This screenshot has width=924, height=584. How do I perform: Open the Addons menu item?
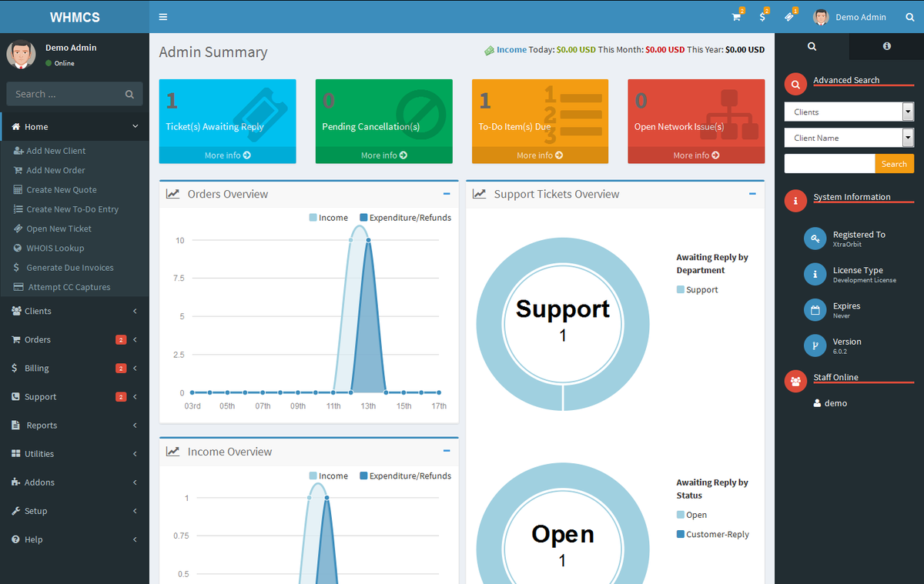coord(75,482)
